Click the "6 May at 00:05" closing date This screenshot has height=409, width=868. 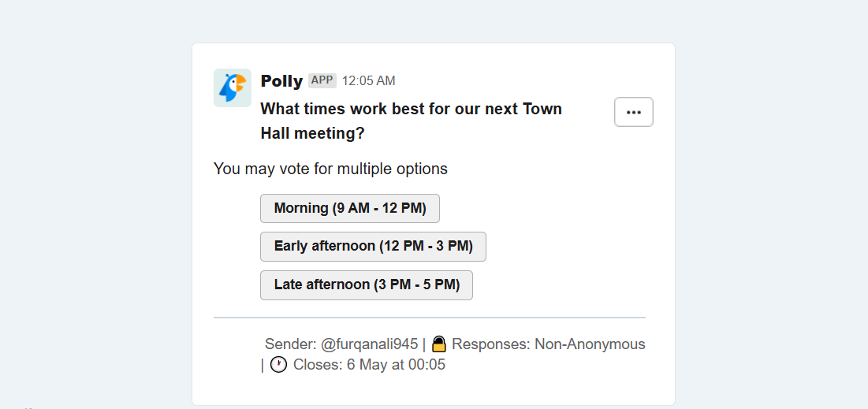pos(396,365)
